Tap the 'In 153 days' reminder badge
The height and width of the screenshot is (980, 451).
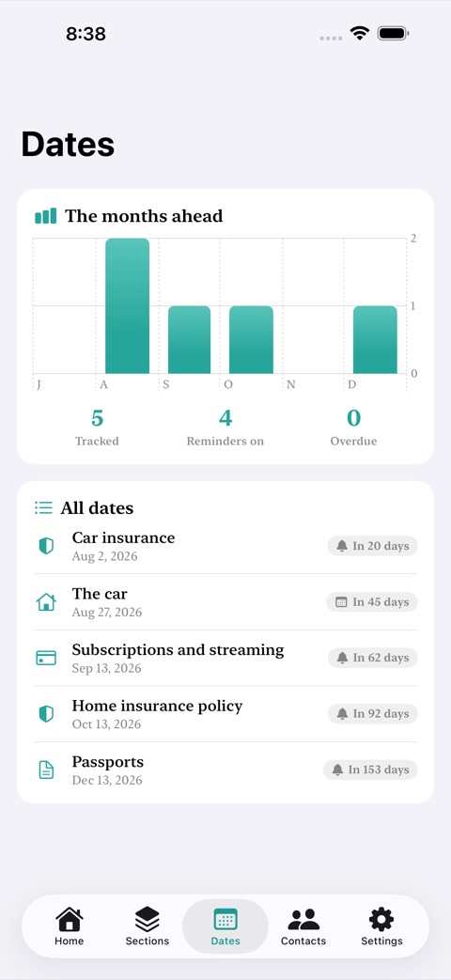pos(370,770)
